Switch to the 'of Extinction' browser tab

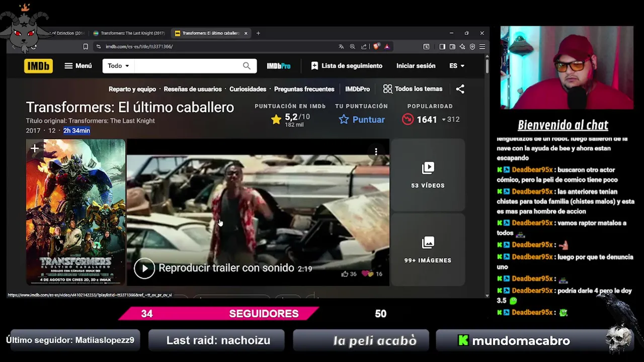point(67,33)
